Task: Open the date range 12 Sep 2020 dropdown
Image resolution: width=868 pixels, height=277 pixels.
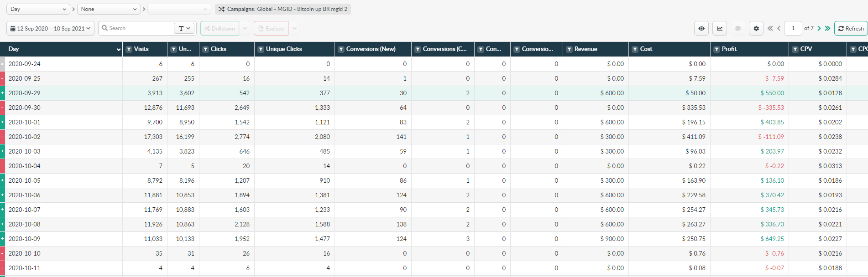Action: pos(50,28)
